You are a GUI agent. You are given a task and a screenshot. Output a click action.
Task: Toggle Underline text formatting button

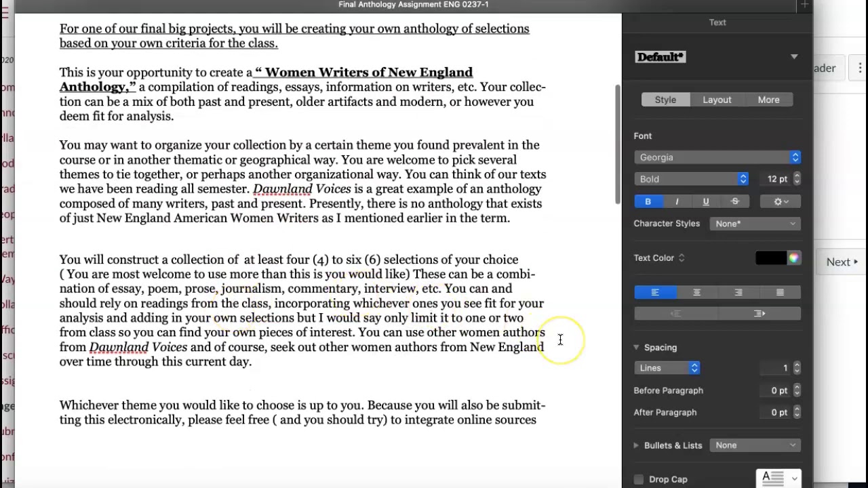[706, 201]
